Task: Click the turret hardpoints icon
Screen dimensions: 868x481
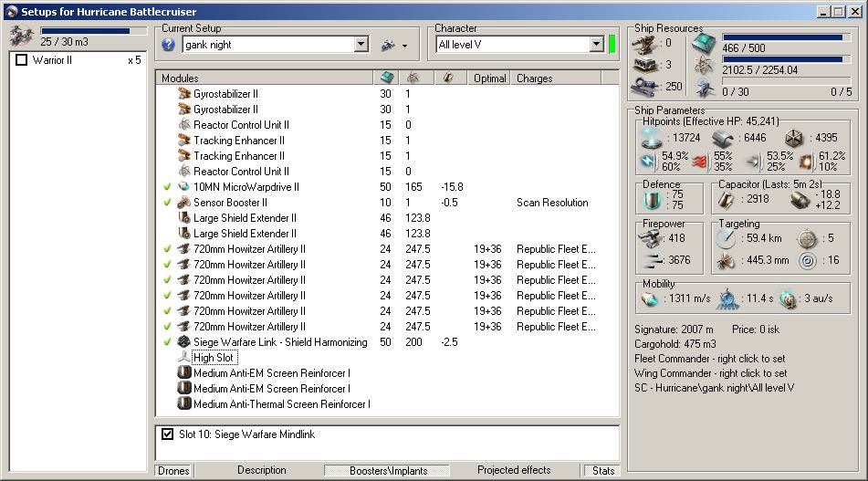Action: coord(645,45)
